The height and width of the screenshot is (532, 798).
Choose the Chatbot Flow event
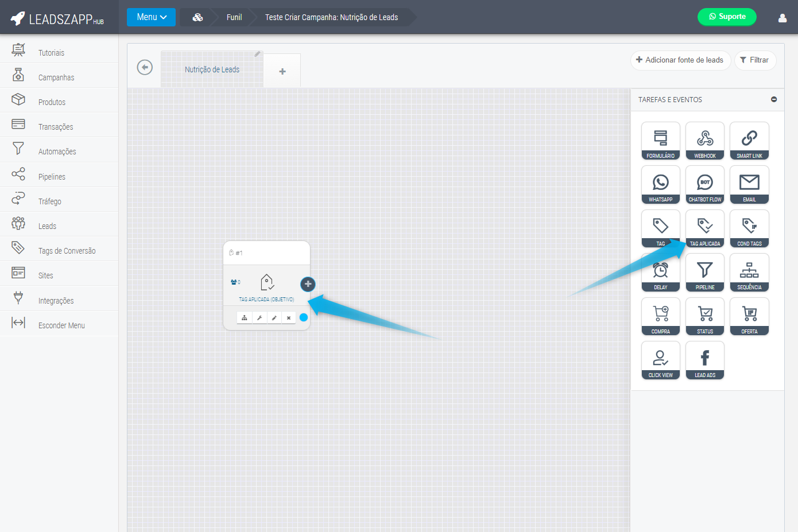point(704,184)
